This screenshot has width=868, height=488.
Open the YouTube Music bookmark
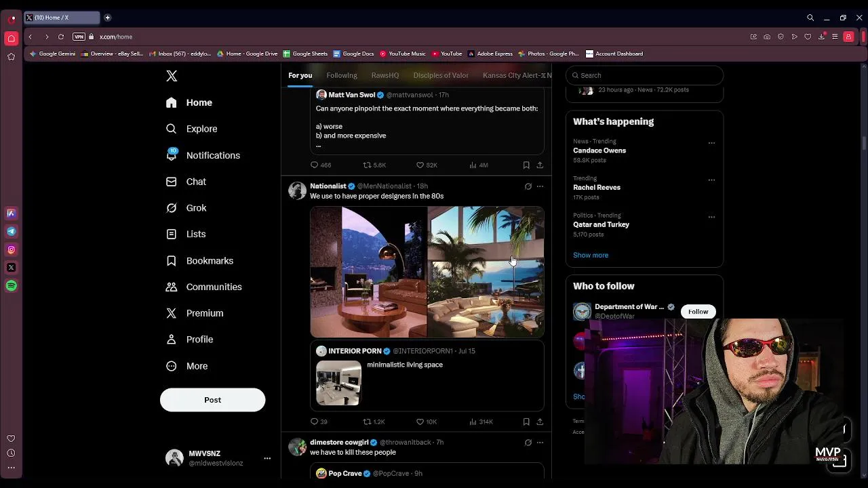(x=403, y=54)
